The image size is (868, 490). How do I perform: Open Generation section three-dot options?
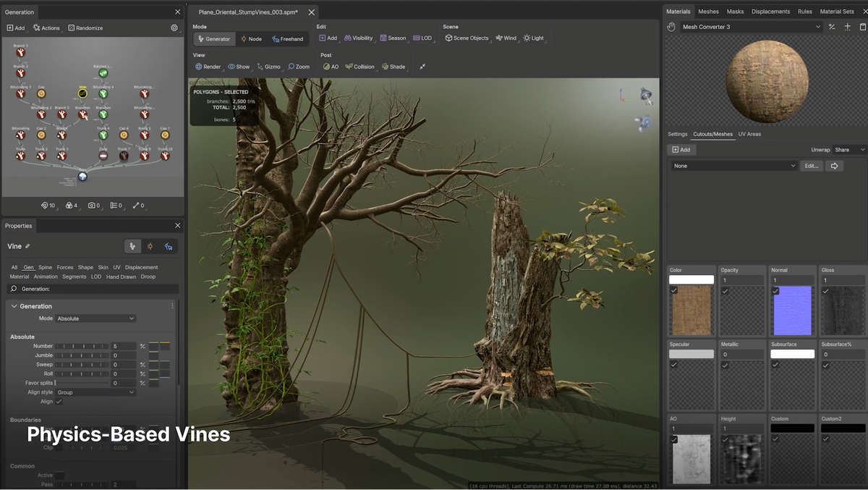(x=172, y=306)
